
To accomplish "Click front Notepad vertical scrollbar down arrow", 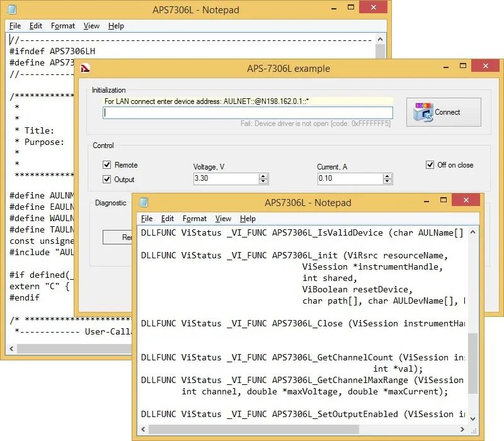I will tap(472, 418).
